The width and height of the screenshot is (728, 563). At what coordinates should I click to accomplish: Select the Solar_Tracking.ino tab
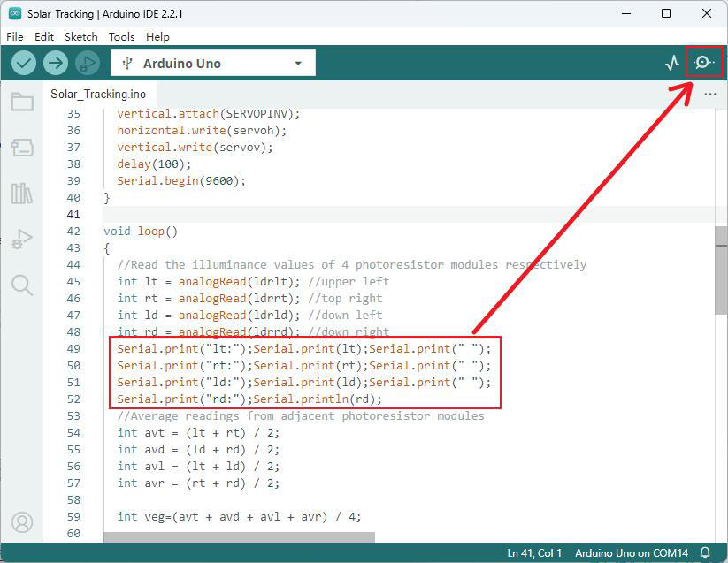(x=98, y=95)
